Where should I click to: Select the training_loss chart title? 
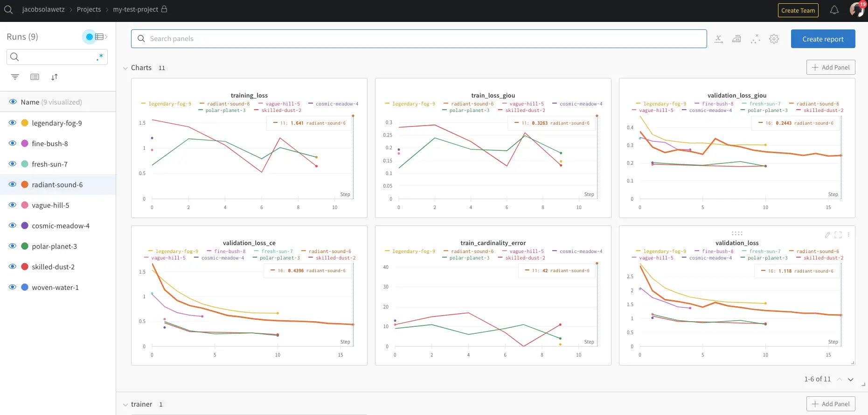tap(249, 95)
